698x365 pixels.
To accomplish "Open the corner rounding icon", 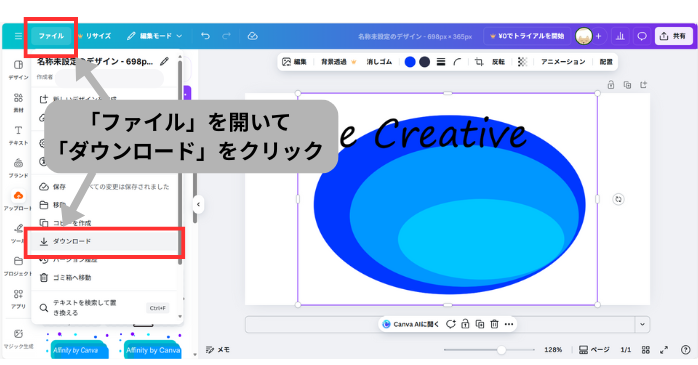I will click(x=457, y=62).
